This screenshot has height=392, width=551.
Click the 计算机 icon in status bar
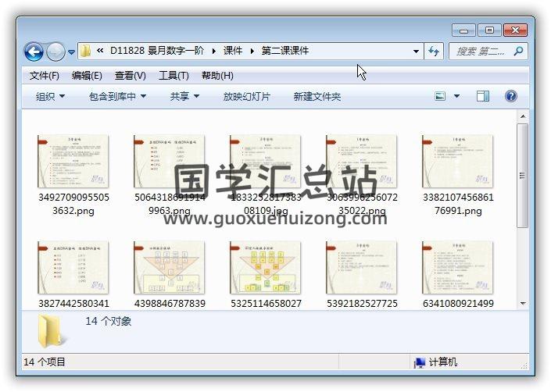click(x=420, y=362)
